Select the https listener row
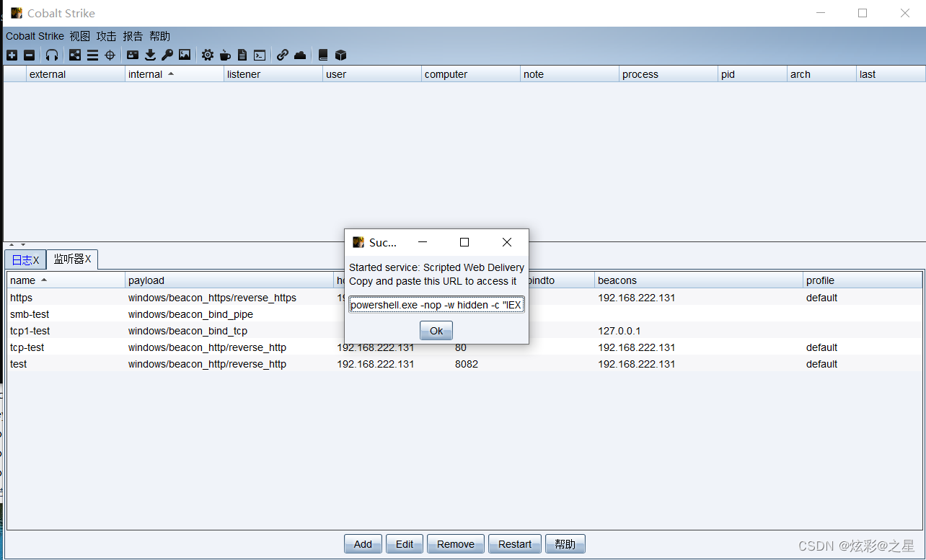 [x=464, y=298]
